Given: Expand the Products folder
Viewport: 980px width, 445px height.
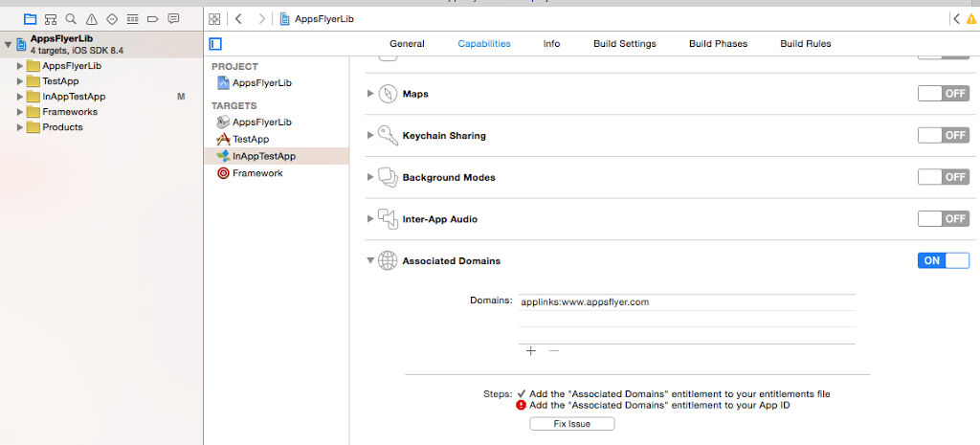Looking at the screenshot, I should click(x=20, y=127).
